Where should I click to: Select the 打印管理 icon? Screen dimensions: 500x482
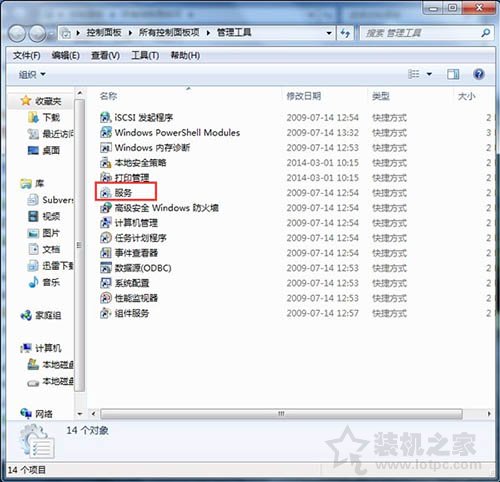pyautogui.click(x=105, y=177)
